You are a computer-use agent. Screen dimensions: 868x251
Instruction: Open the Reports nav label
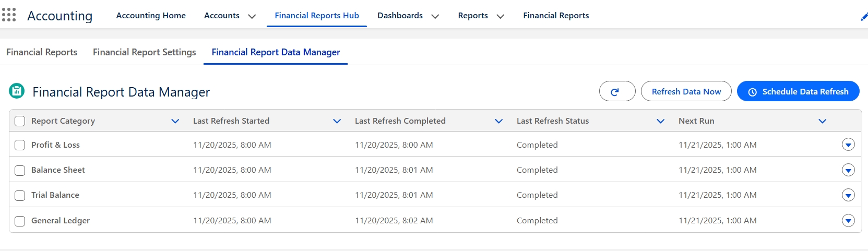(x=473, y=16)
